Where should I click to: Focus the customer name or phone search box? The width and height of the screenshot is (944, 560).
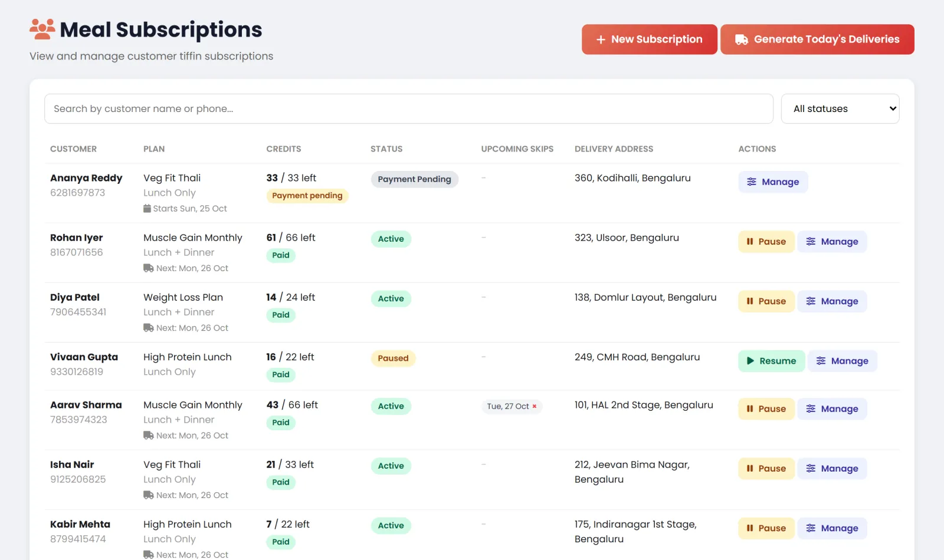(x=409, y=109)
